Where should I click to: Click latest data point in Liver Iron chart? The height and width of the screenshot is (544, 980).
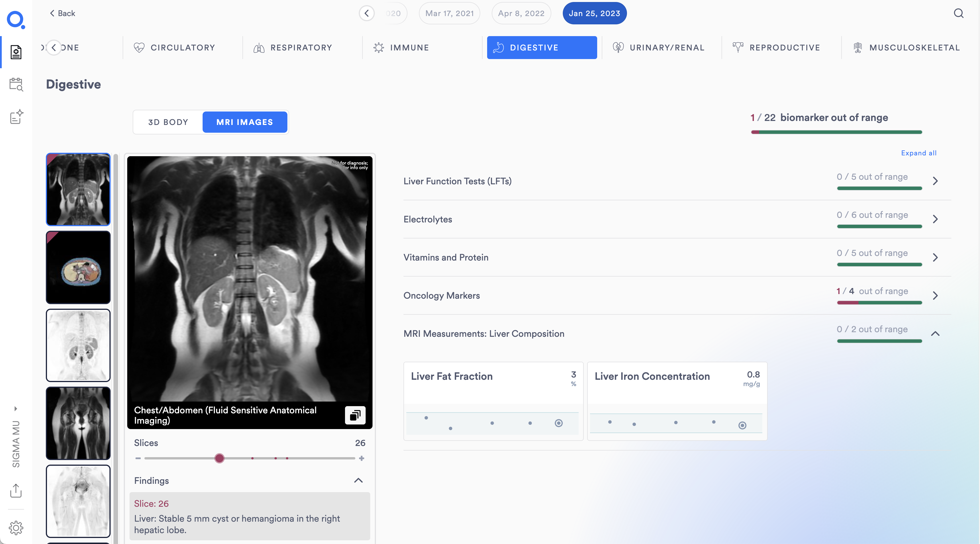[x=742, y=425]
